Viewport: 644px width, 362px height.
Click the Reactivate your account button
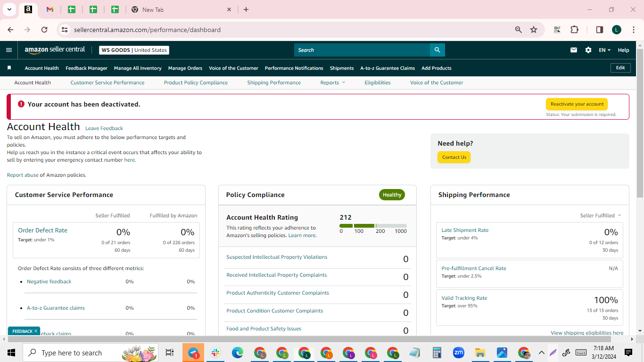coord(577,104)
